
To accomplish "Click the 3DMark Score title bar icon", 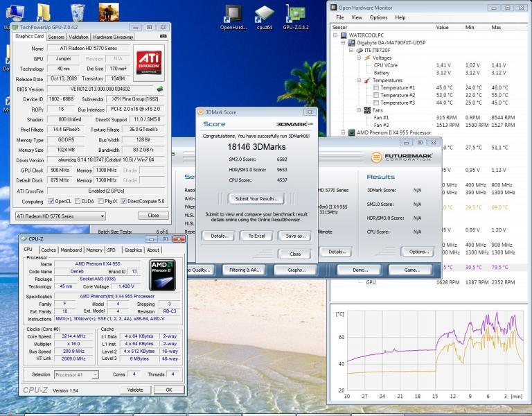I will (x=201, y=112).
